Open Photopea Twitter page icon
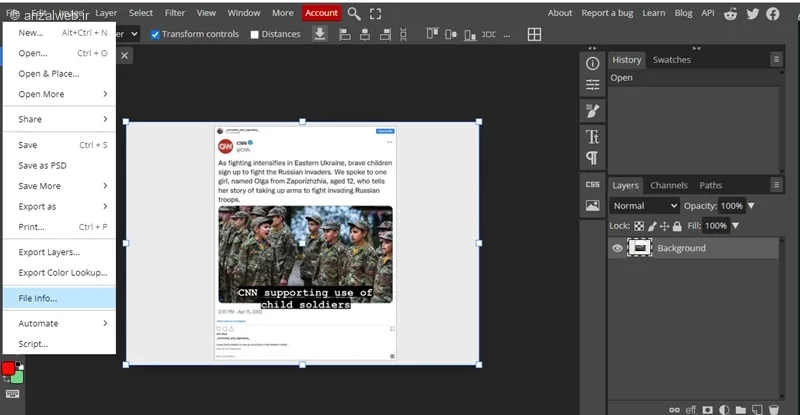This screenshot has width=800, height=415. click(753, 14)
